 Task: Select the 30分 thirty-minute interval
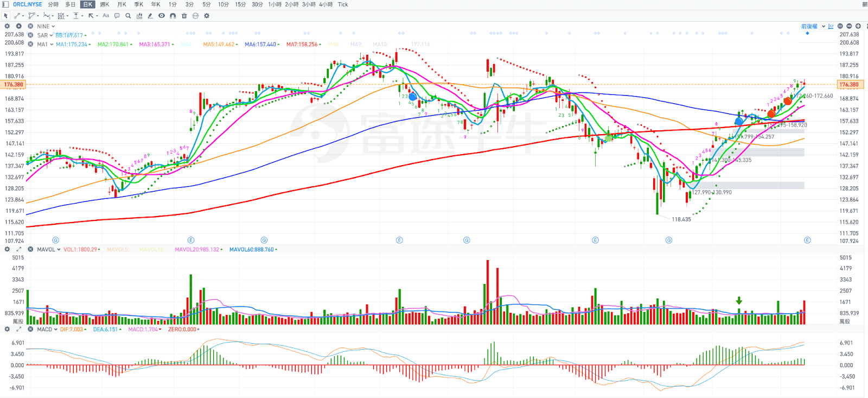(257, 4)
